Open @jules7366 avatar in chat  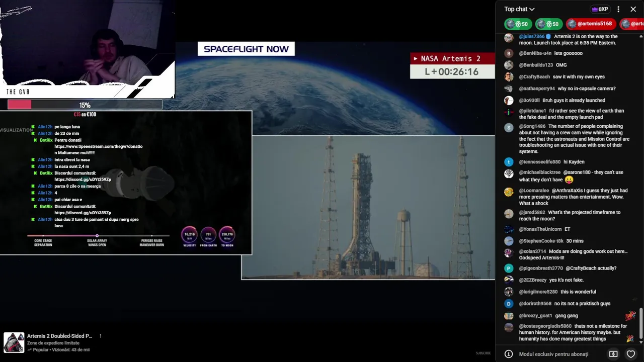coord(509,38)
